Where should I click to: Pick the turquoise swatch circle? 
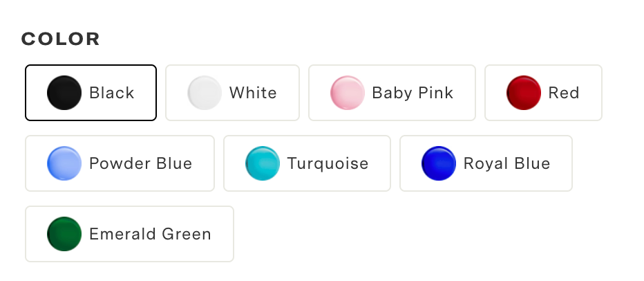[x=263, y=163]
